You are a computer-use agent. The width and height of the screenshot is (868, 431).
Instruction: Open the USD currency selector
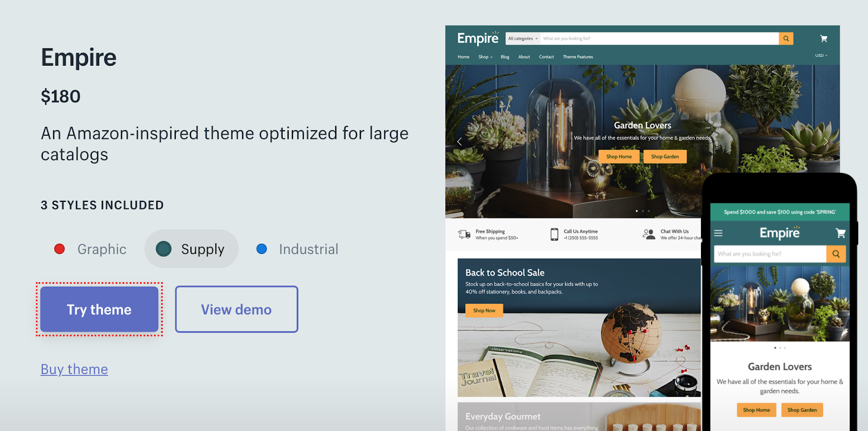pyautogui.click(x=821, y=55)
